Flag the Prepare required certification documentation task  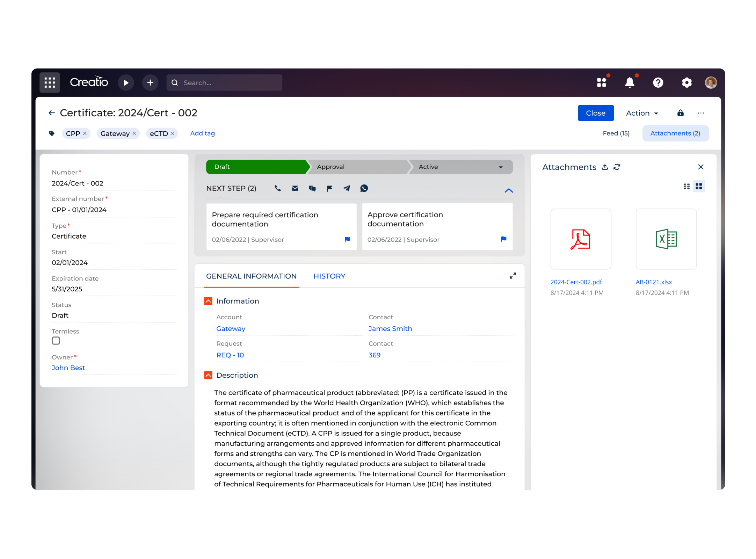tap(347, 239)
